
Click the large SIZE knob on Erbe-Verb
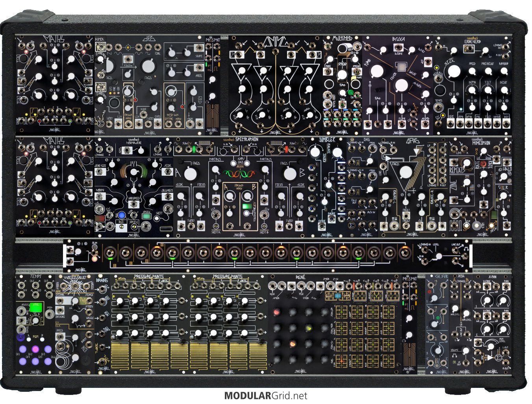tap(454, 71)
